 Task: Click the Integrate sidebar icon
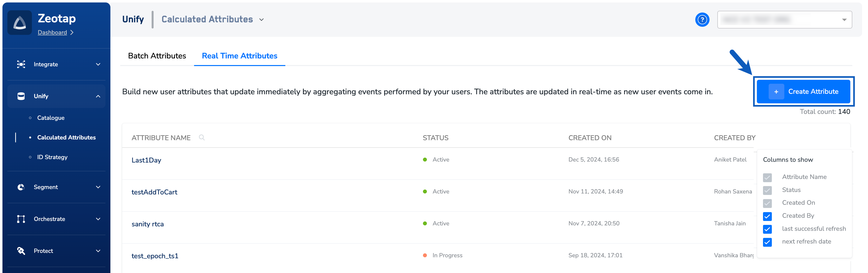(21, 64)
